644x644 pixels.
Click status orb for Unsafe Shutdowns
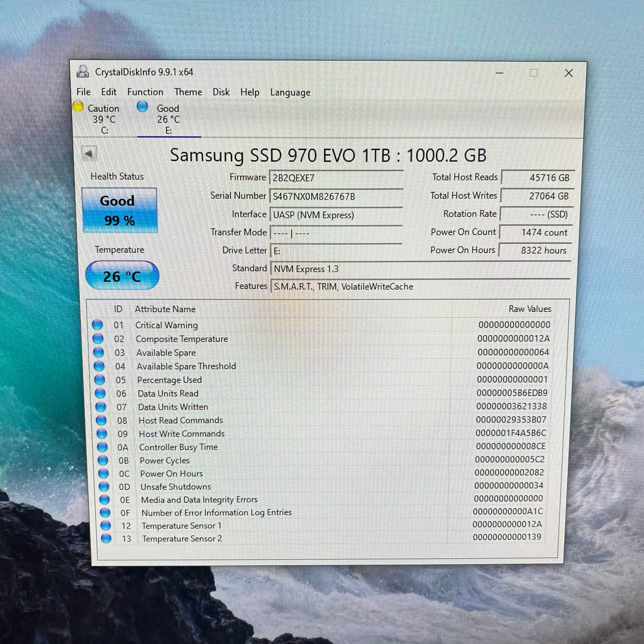pos(104,487)
